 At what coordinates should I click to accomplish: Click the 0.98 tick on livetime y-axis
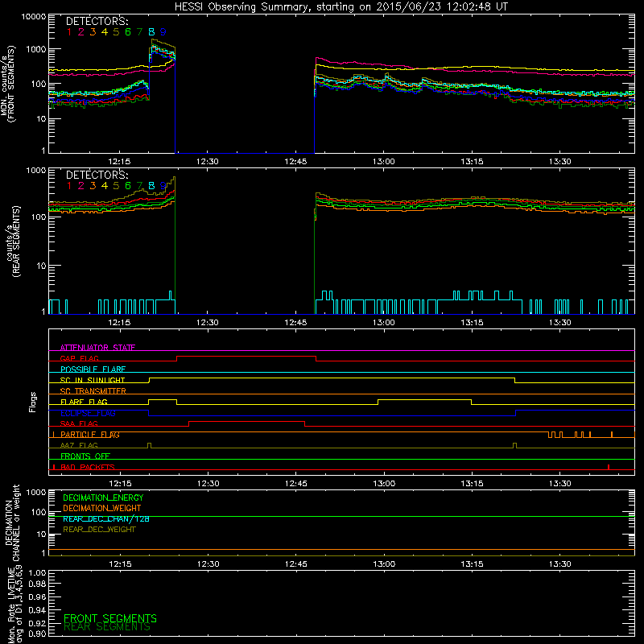click(37, 584)
